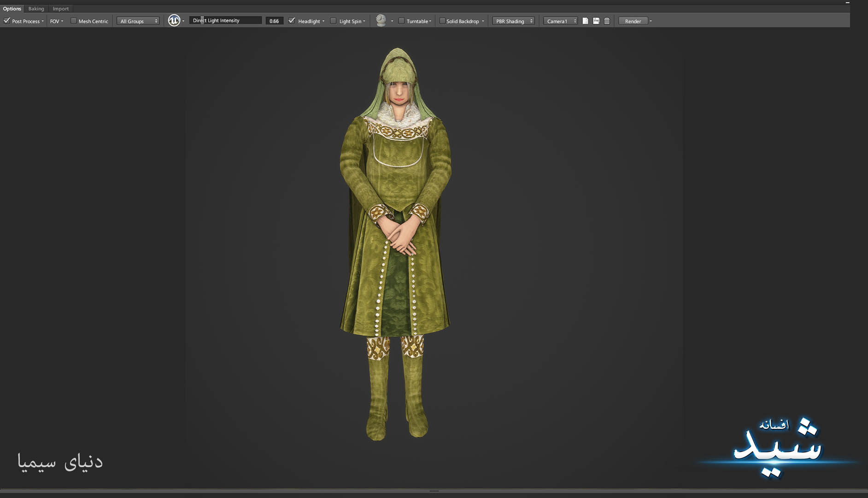Delete the camera using the trash icon
Image resolution: width=868 pixels, height=498 pixels.
click(607, 21)
